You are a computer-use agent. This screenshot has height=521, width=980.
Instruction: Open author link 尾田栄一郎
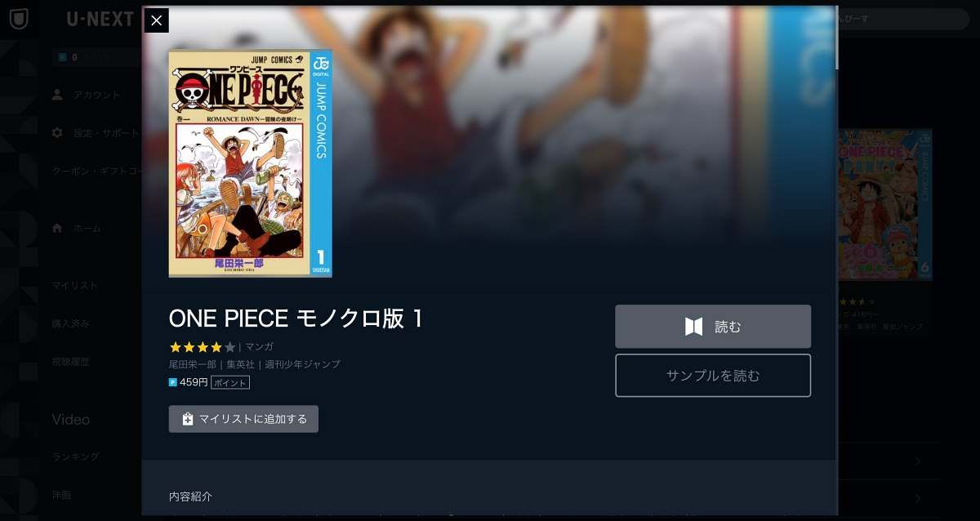coord(193,364)
